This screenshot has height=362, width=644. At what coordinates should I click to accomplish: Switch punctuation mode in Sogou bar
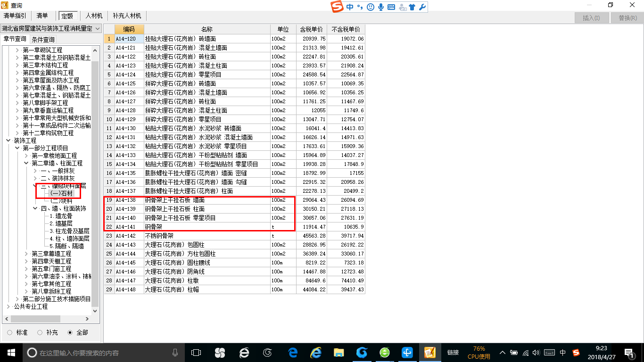coord(360,7)
